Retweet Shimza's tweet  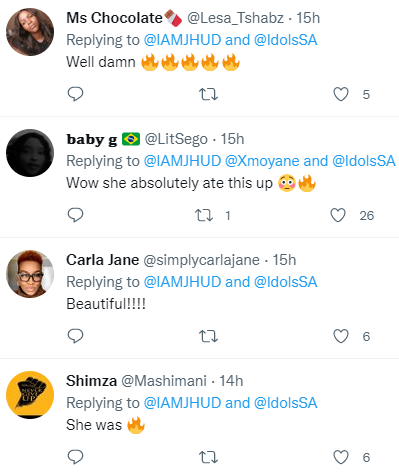208,457
